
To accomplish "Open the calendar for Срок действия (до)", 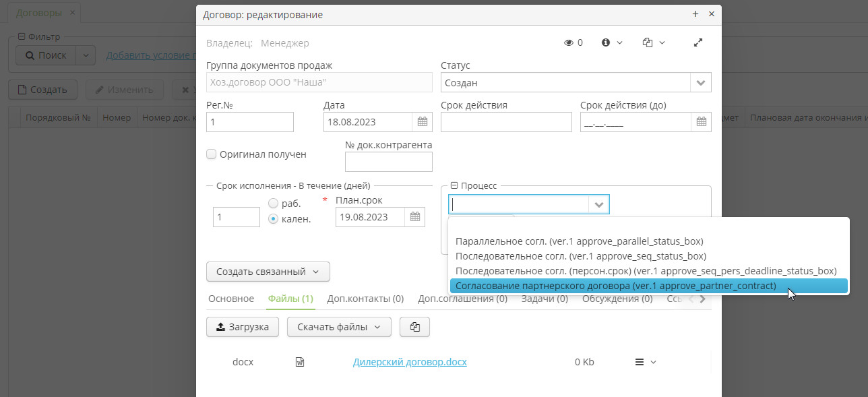I will coord(701,122).
